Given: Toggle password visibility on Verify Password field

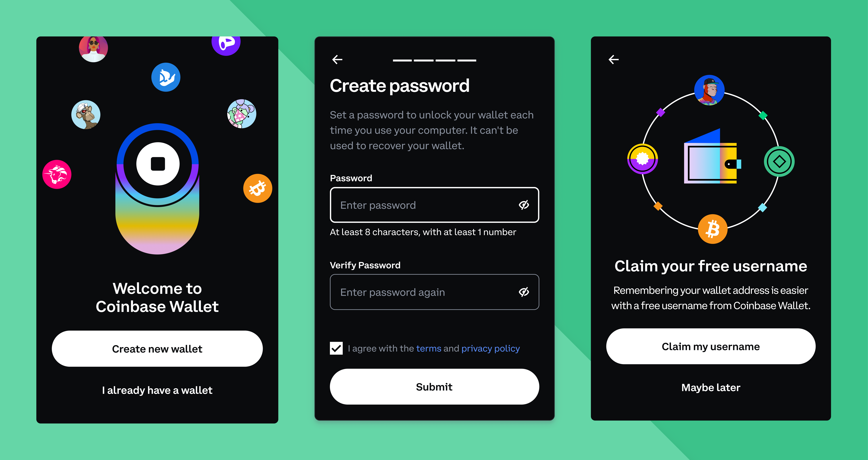Looking at the screenshot, I should pyautogui.click(x=524, y=293).
